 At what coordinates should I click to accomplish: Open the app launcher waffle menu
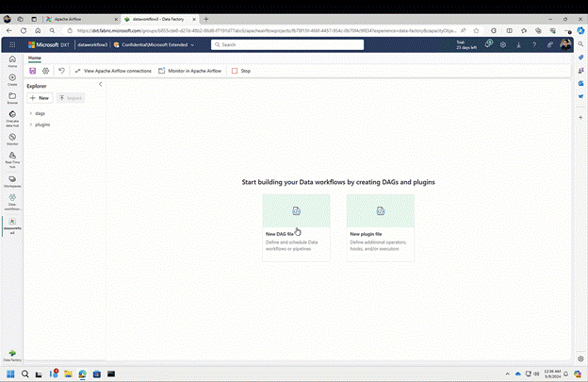point(12,44)
